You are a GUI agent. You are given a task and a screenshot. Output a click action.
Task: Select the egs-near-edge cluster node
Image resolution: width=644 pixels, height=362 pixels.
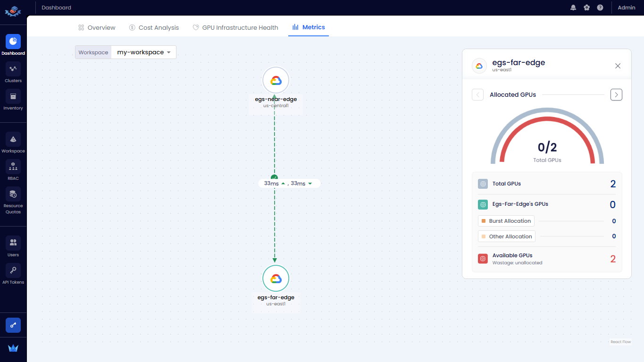276,81
